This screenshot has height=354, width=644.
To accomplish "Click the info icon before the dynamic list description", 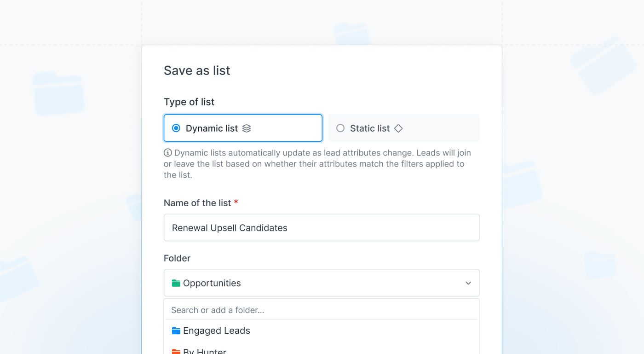I will click(x=167, y=152).
